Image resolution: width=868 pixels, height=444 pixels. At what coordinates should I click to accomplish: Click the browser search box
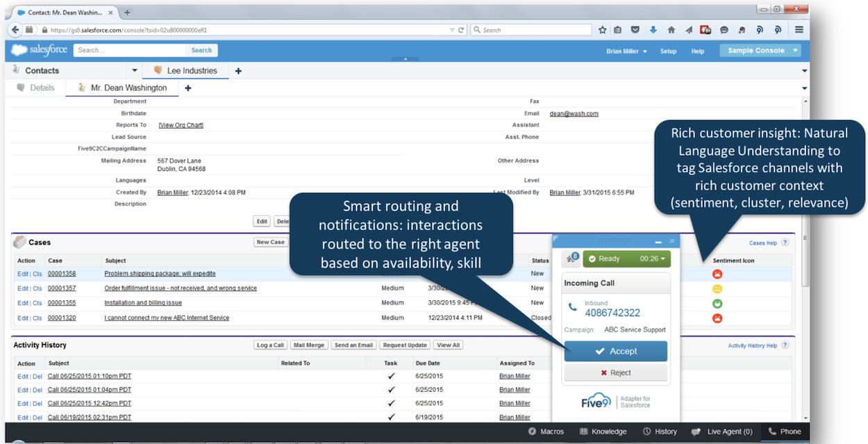(531, 30)
